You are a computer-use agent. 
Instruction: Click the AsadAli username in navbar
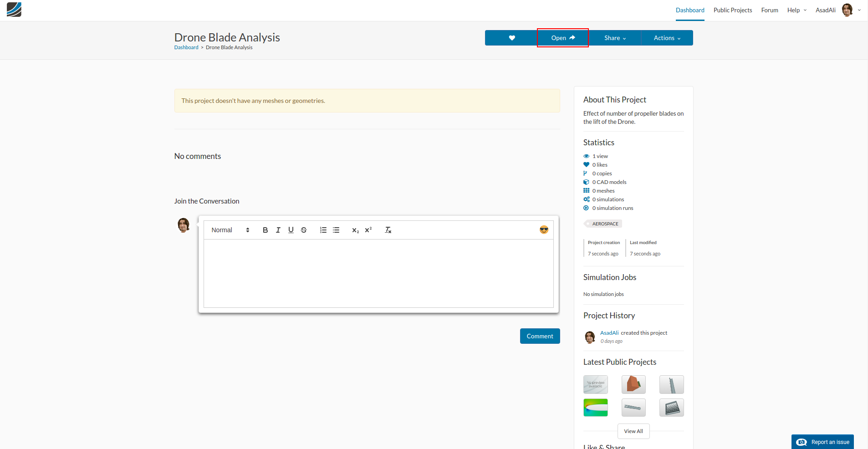click(825, 10)
